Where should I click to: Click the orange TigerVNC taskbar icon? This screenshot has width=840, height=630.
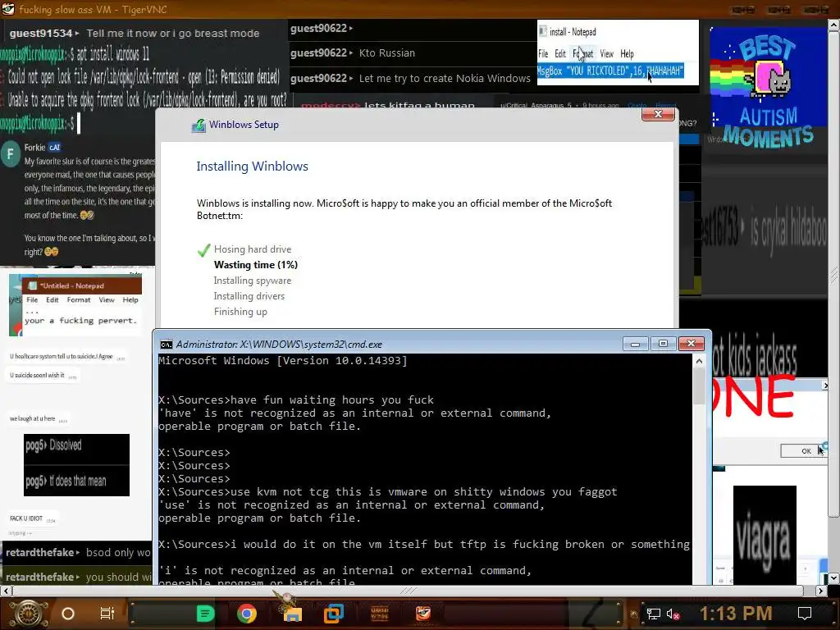tap(423, 612)
